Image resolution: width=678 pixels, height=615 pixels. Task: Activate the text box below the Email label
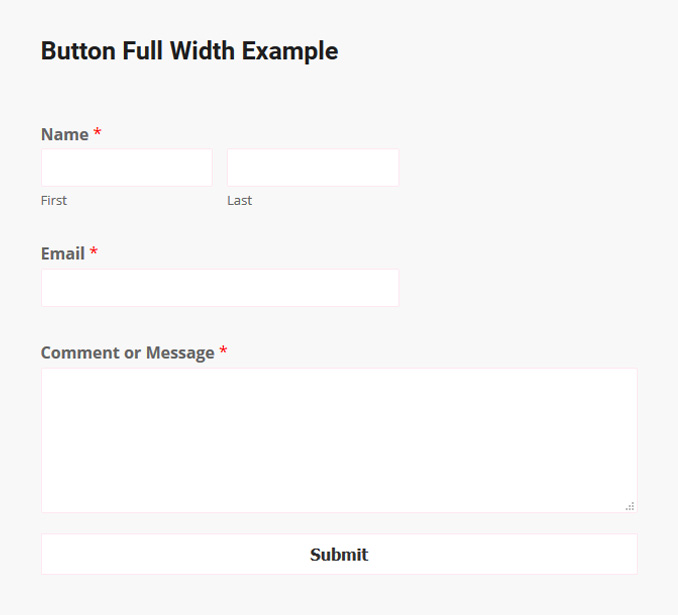(219, 288)
